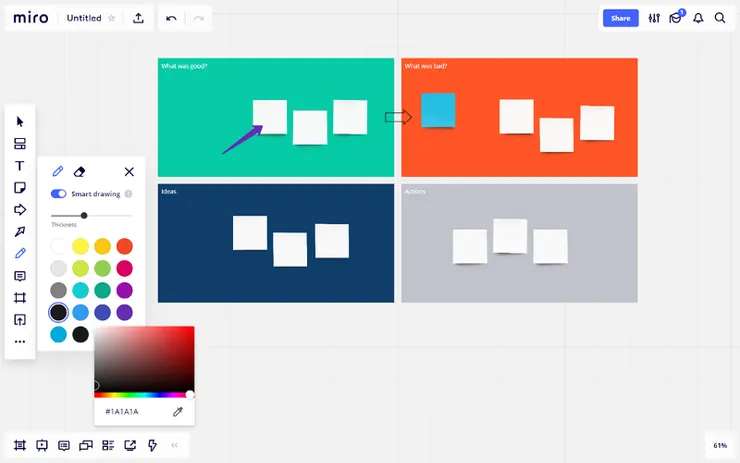The width and height of the screenshot is (740, 463).
Task: Select the outlined arrow shape between frames
Action: point(398,117)
